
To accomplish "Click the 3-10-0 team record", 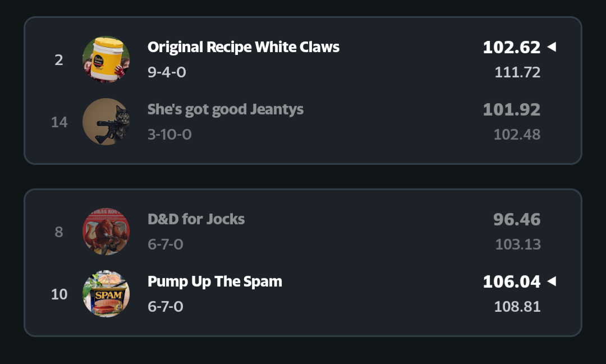I will point(169,135).
